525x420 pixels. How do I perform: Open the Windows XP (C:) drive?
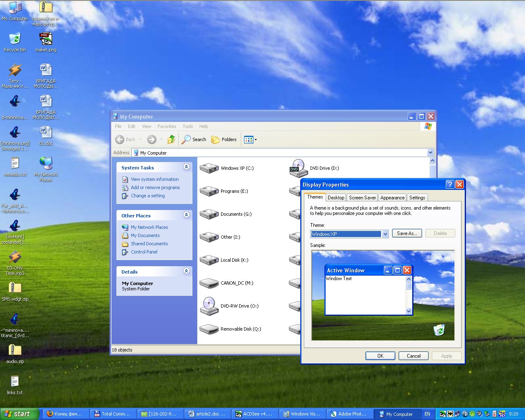coord(209,168)
